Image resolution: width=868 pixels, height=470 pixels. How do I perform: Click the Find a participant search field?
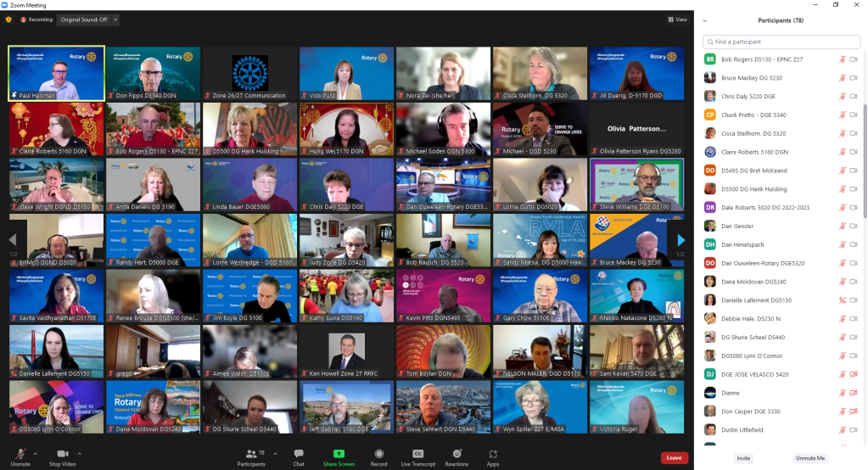781,42
